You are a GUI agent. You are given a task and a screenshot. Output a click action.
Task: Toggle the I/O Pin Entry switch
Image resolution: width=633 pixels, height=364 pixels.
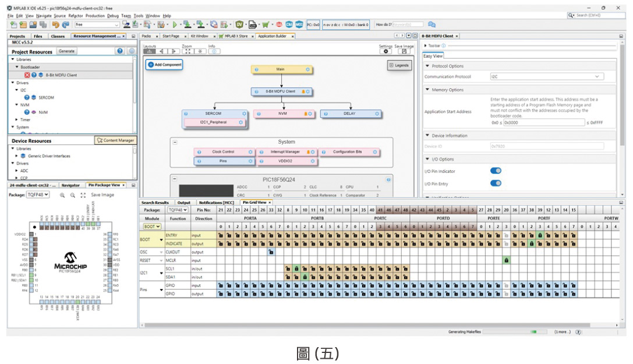[x=496, y=183]
